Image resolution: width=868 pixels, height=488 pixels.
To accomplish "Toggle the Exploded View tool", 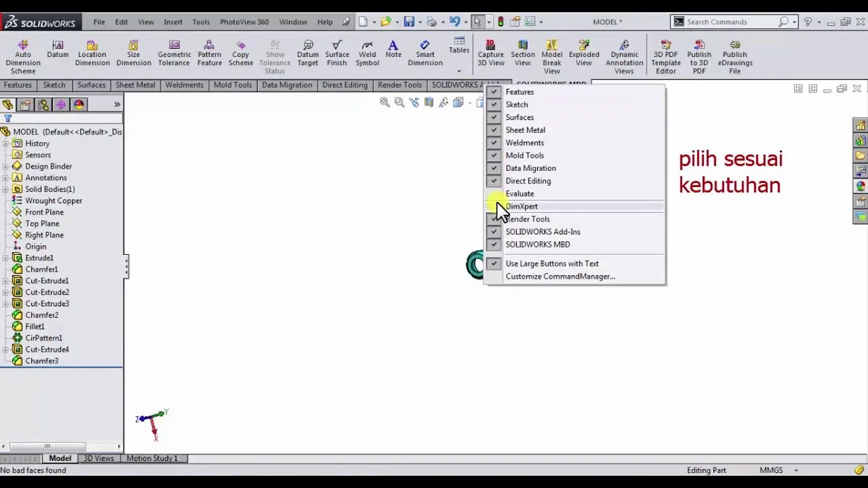I will (584, 53).
